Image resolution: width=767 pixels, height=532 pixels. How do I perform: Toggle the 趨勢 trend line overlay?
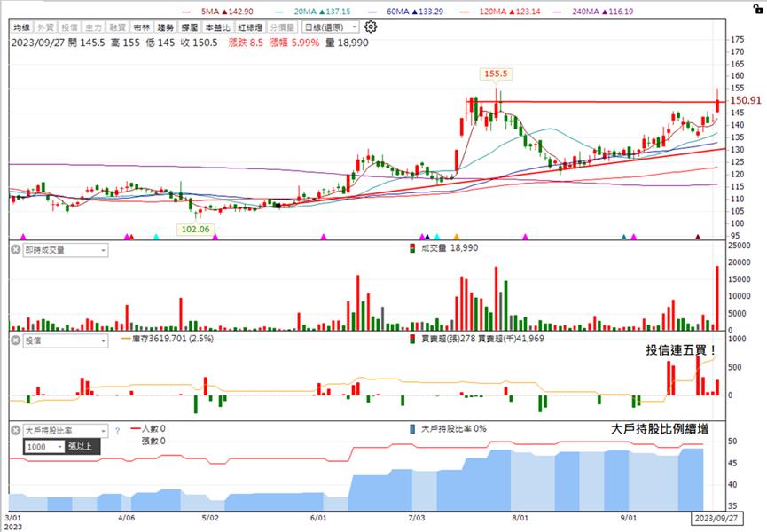click(166, 27)
